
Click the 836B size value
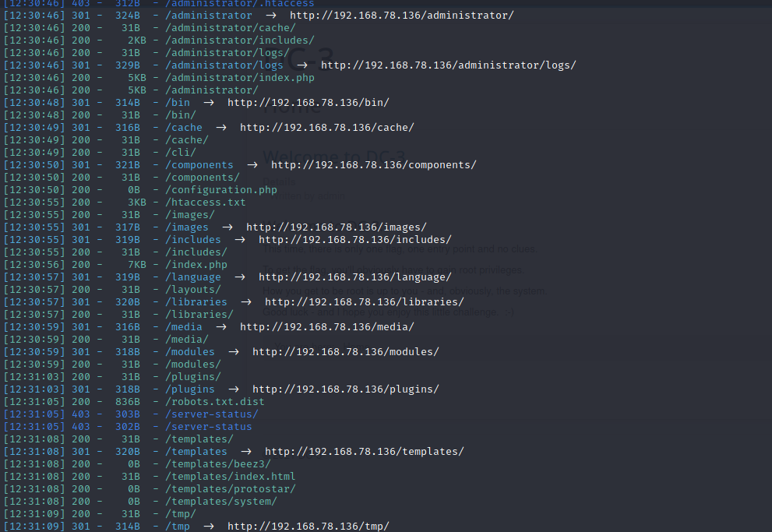click(x=128, y=402)
